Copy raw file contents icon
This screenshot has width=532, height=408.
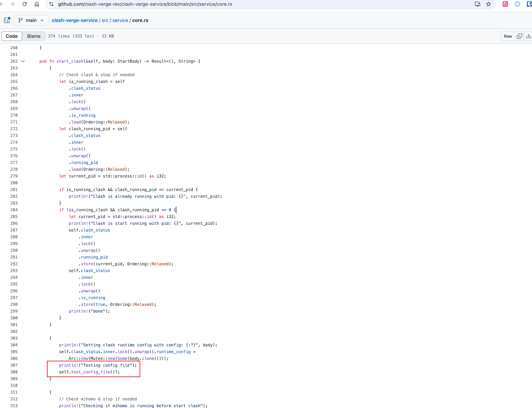[519, 36]
